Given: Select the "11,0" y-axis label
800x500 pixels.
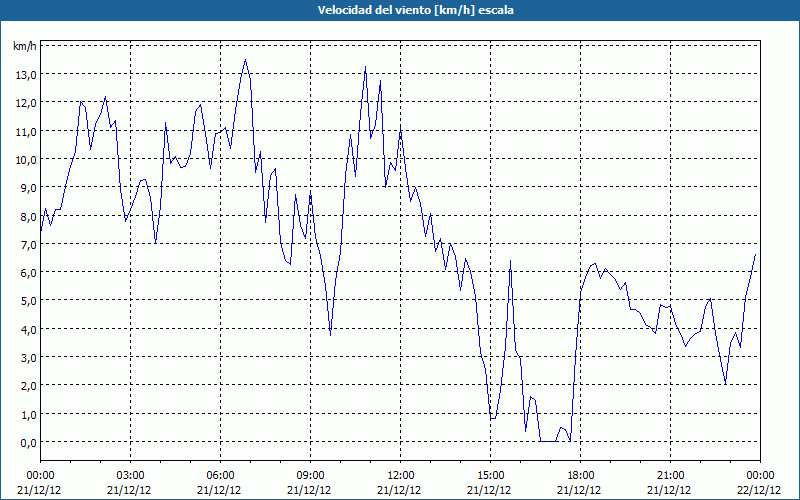Looking at the screenshot, I should point(26,132).
